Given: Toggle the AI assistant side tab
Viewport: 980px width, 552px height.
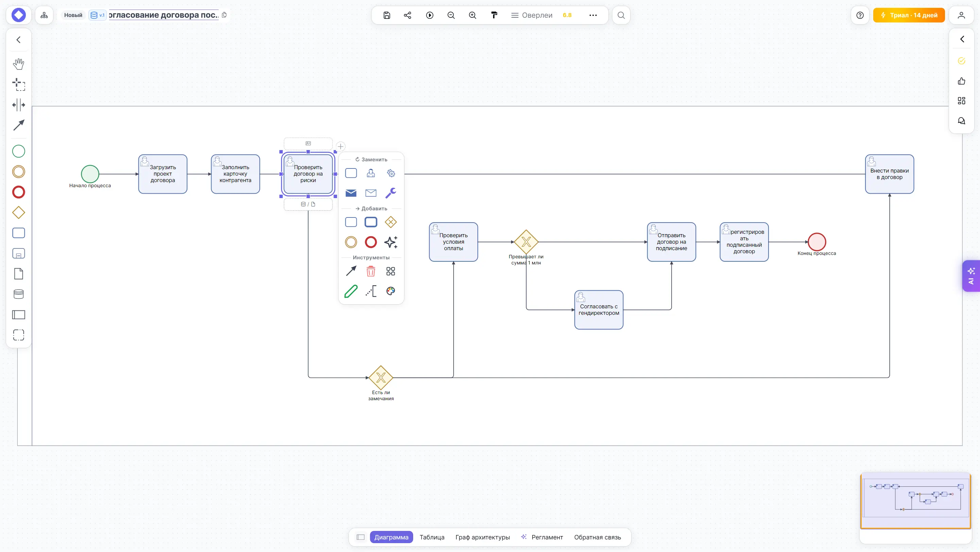Looking at the screenshot, I should tap(971, 276).
